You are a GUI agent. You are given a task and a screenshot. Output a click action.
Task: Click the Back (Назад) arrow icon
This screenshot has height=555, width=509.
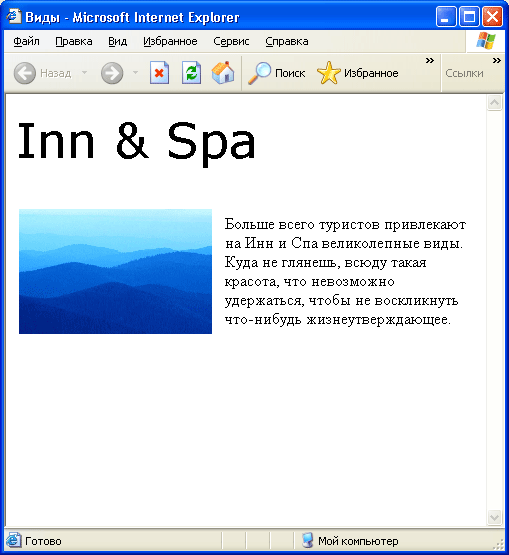coord(25,73)
